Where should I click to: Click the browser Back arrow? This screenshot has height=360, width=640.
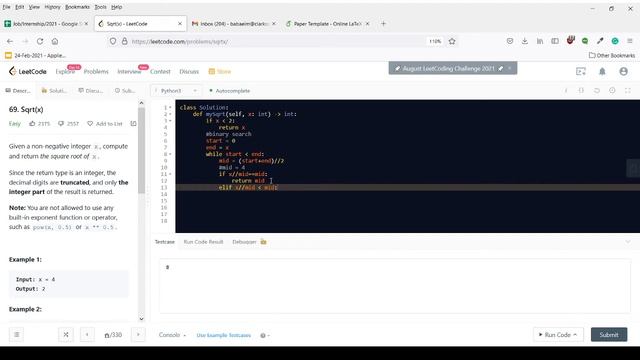10,41
